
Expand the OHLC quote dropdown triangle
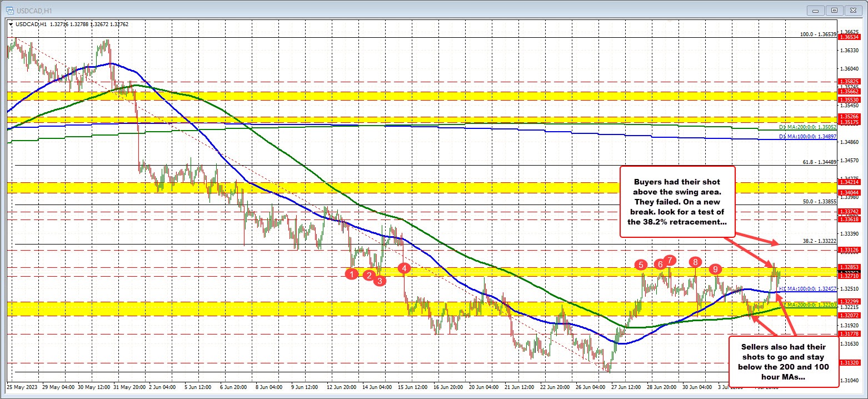(x=11, y=24)
